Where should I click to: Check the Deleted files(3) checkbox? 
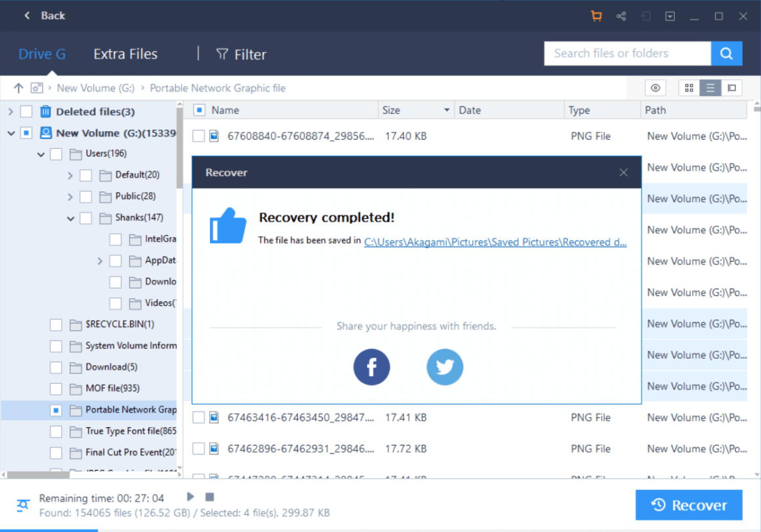26,112
